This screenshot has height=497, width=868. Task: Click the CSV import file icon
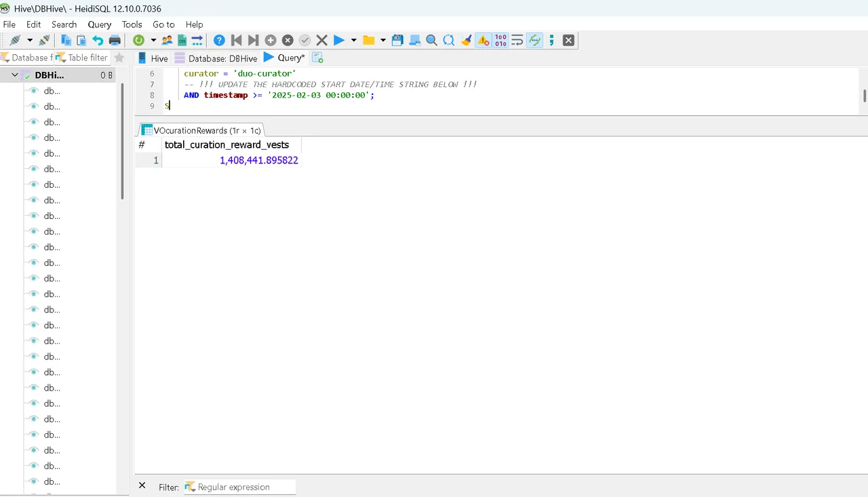(182, 40)
